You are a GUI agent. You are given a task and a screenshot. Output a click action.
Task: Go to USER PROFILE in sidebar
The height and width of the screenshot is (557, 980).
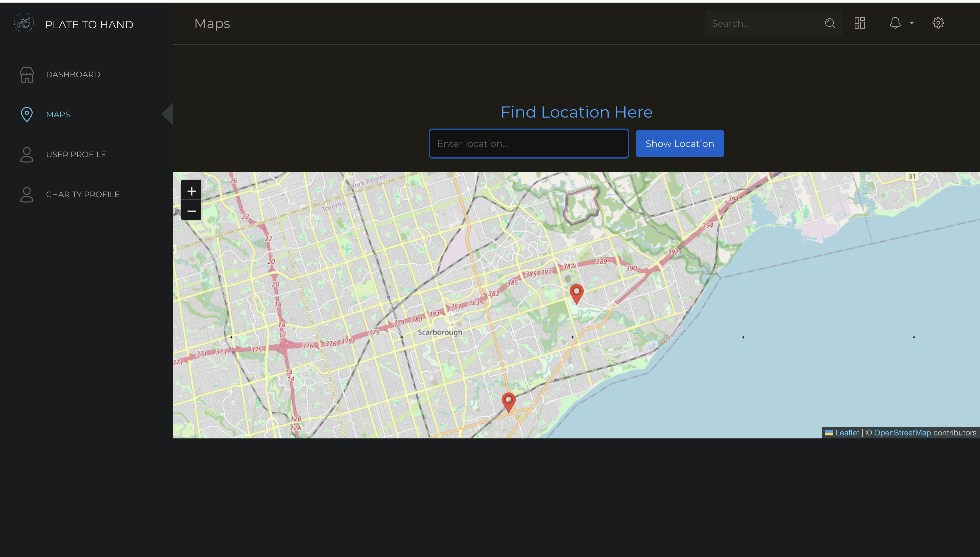point(76,155)
